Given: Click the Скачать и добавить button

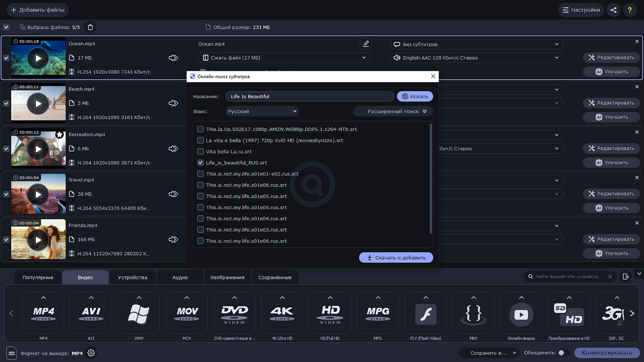Looking at the screenshot, I should 396,257.
